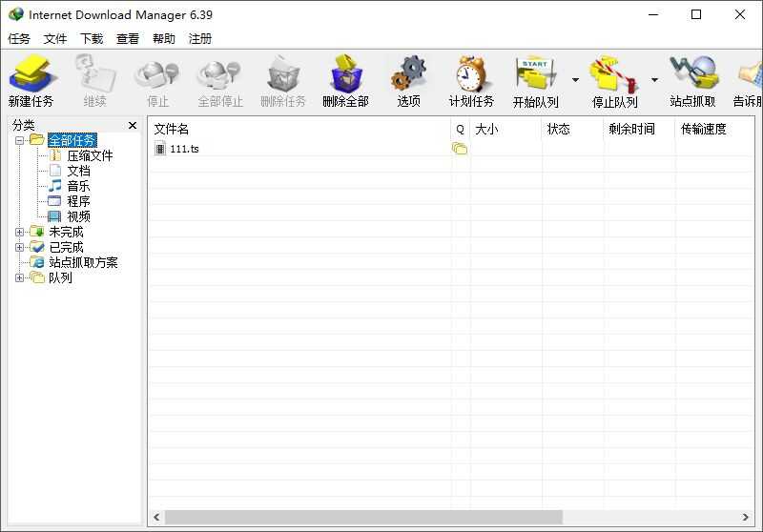
Task: Expand the 队列 tree node
Action: [x=19, y=277]
